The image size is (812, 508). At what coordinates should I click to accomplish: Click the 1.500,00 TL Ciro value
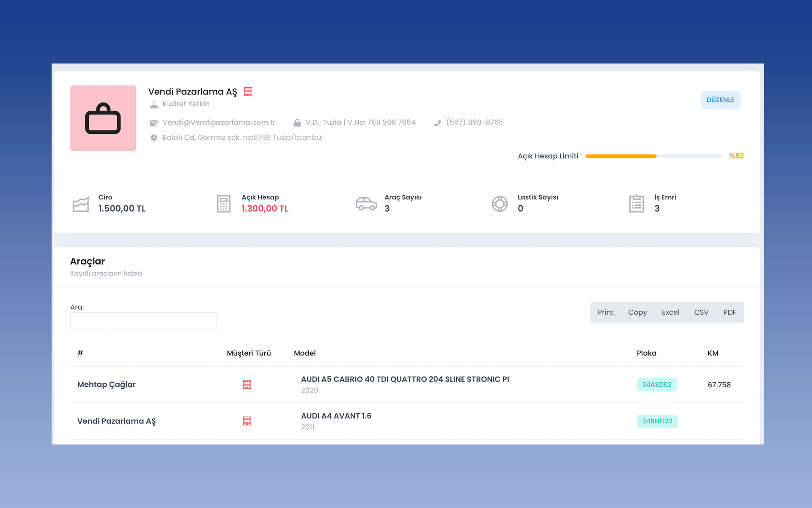(x=122, y=209)
